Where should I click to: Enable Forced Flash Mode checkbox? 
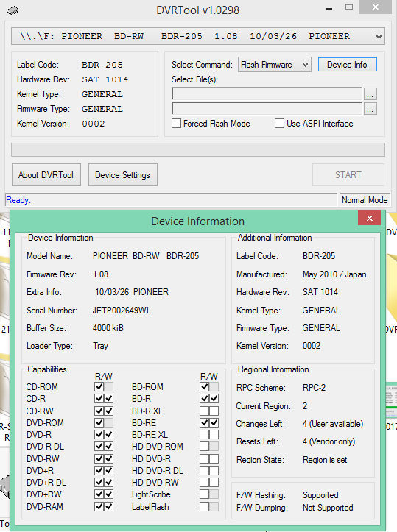pyautogui.click(x=176, y=124)
